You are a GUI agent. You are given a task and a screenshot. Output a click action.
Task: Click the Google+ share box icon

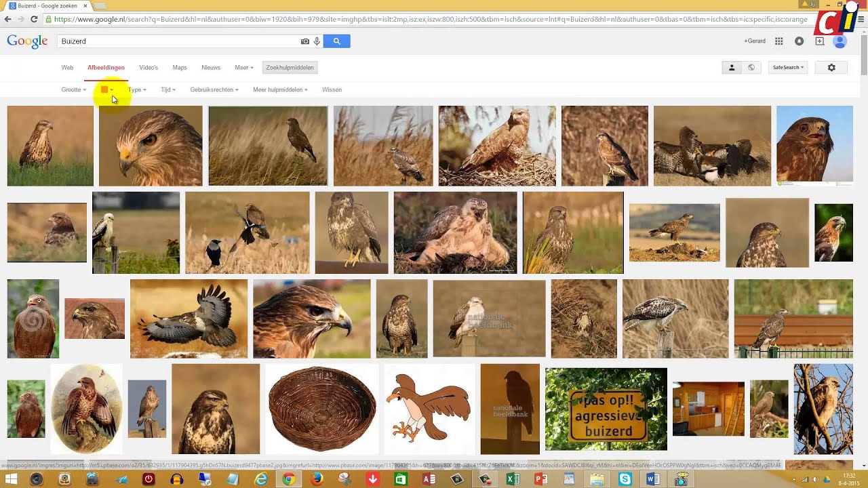point(819,41)
